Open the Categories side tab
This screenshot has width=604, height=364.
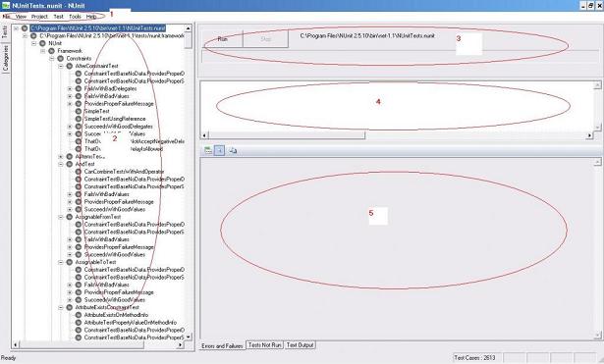coord(5,58)
